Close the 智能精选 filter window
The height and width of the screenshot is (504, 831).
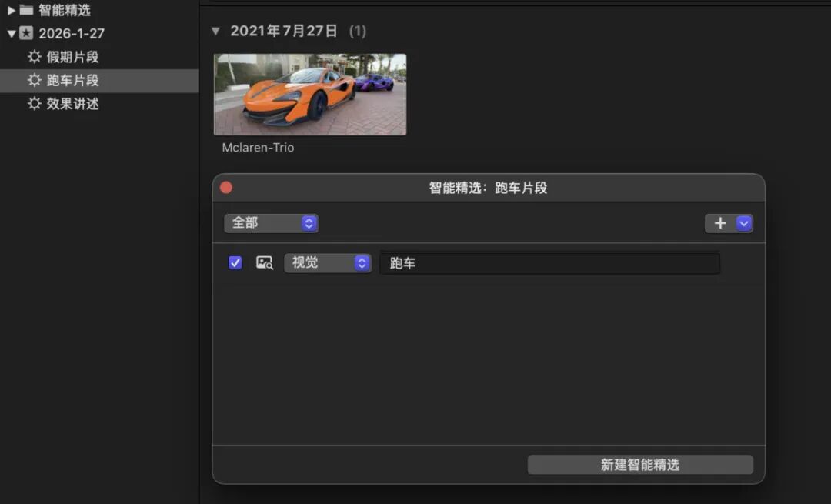click(x=226, y=188)
